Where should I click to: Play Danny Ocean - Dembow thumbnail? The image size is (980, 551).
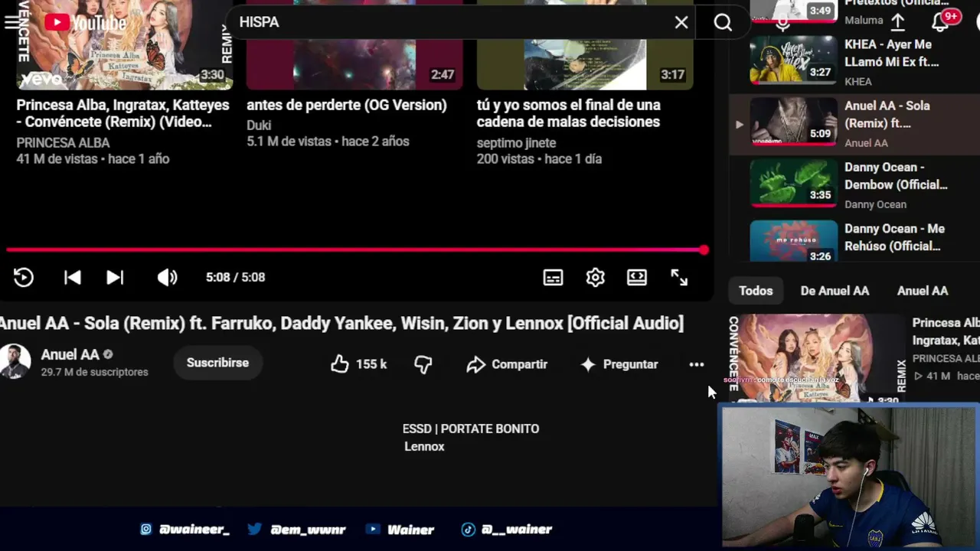tap(794, 183)
